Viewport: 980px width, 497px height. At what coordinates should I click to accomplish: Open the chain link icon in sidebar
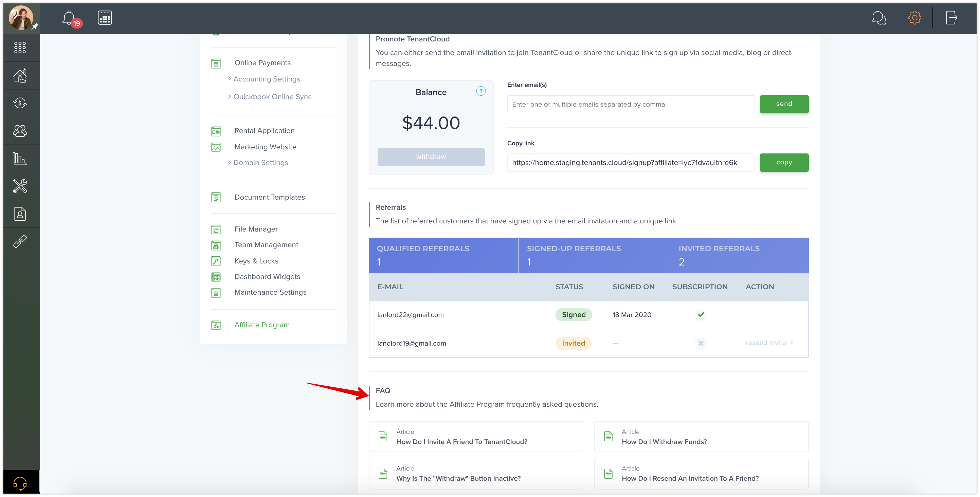point(20,241)
